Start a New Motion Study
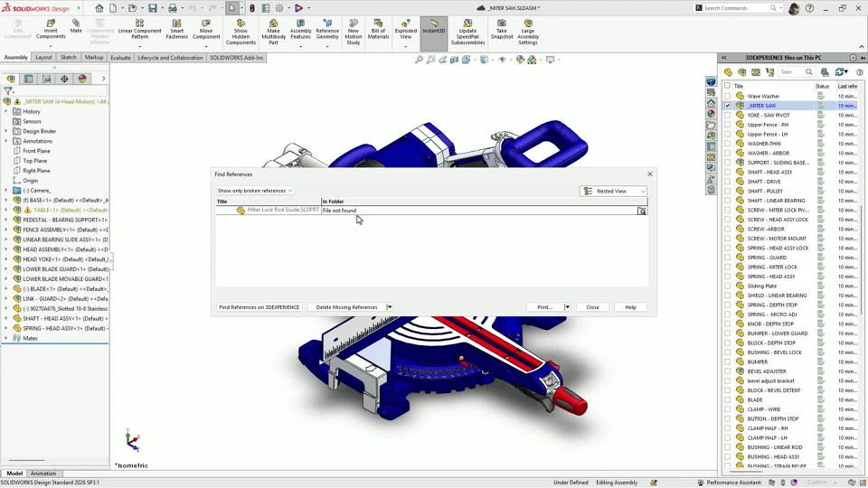 tap(354, 33)
